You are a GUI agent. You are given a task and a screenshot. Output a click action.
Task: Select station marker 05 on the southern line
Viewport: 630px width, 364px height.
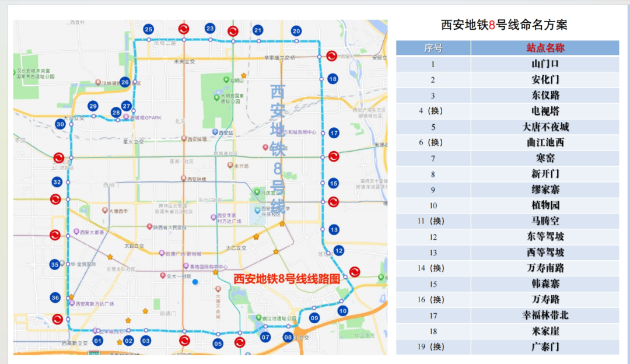coord(218,344)
